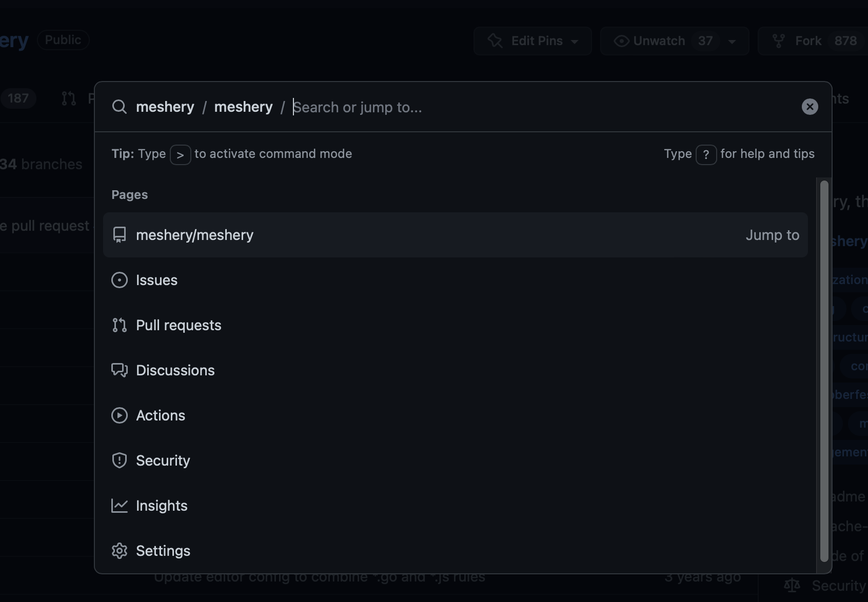Click the Fork branch icon
Screen dimensions: 868x602
click(x=779, y=41)
